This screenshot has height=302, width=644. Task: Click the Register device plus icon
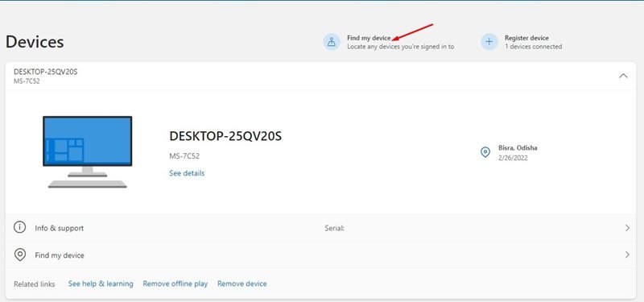coord(489,42)
